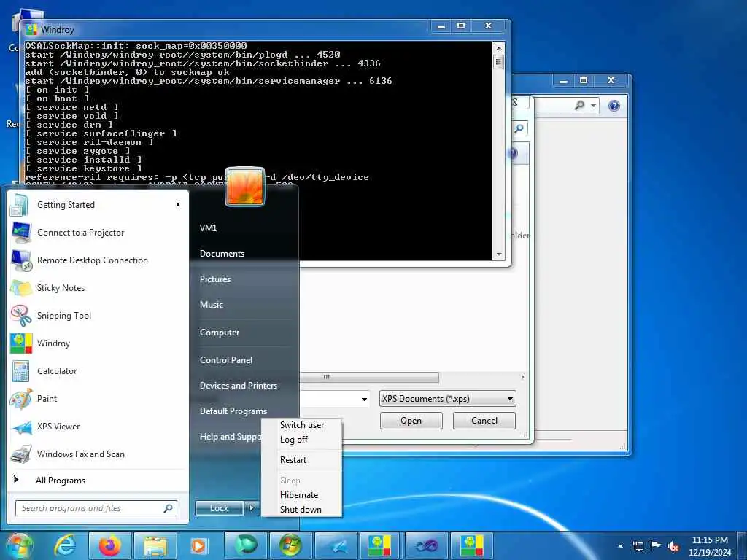Screen dimensions: 747x560
Task: Click the Windroy console scroll-up arrow
Action: pyautogui.click(x=499, y=47)
